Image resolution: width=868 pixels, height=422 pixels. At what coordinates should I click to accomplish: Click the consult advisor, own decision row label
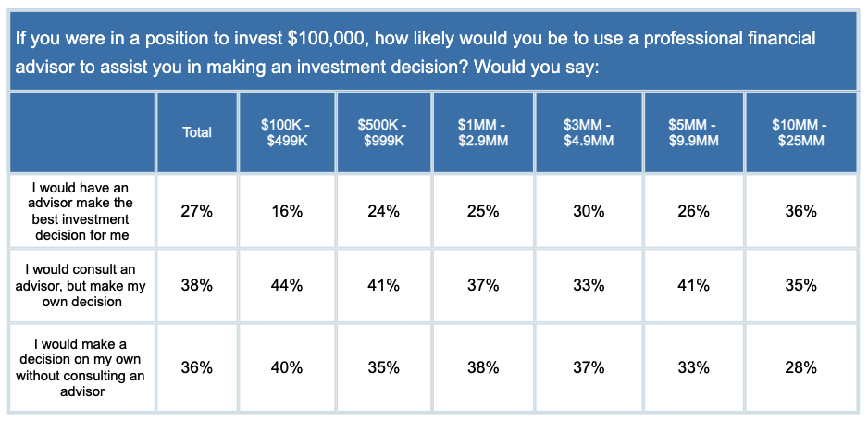click(82, 285)
